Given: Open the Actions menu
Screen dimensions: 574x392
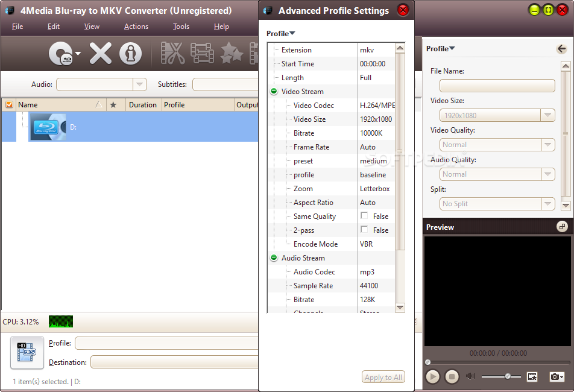Looking at the screenshot, I should click(136, 27).
